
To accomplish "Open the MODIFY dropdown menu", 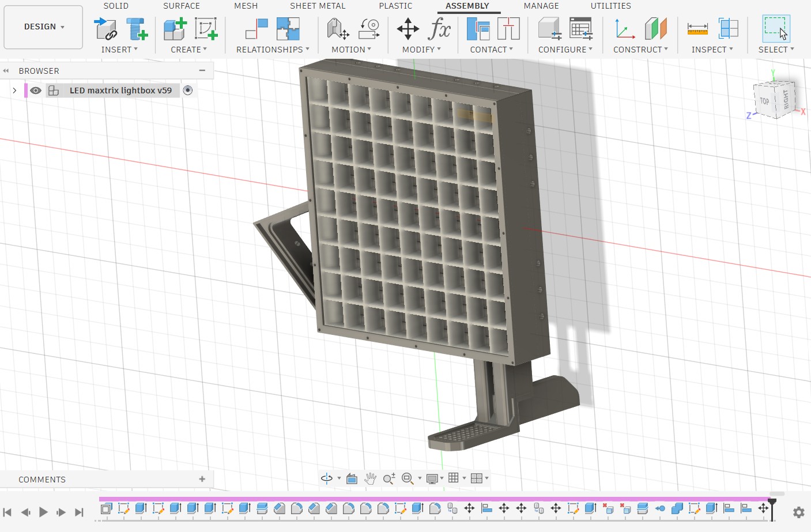I will click(x=421, y=50).
